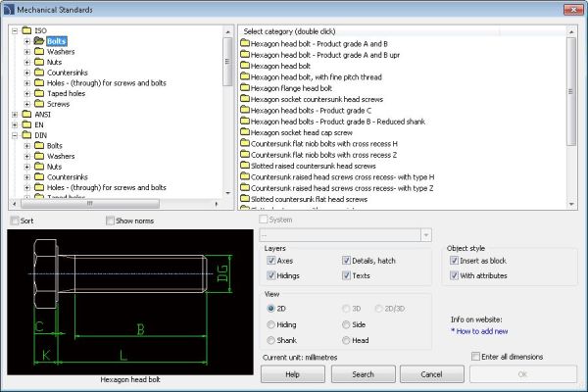This screenshot has height=392, width=588.
Task: Click the DIN Nuts folder icon
Action: click(39, 167)
